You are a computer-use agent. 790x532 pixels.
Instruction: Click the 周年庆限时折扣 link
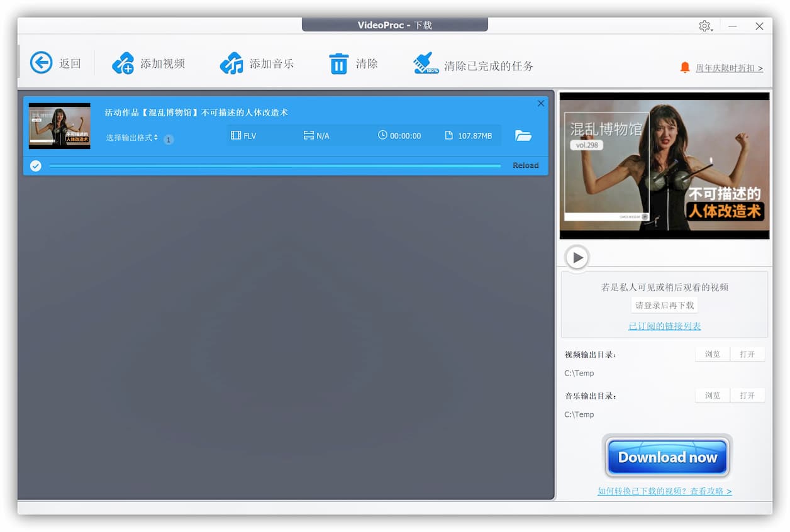tap(730, 68)
